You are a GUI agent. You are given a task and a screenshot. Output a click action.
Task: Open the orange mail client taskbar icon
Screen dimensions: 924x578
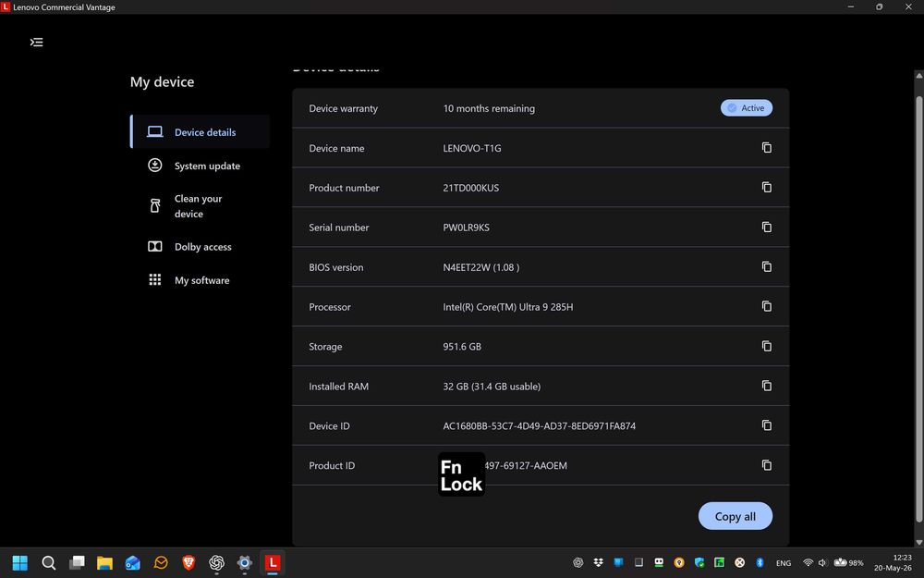[x=160, y=562]
